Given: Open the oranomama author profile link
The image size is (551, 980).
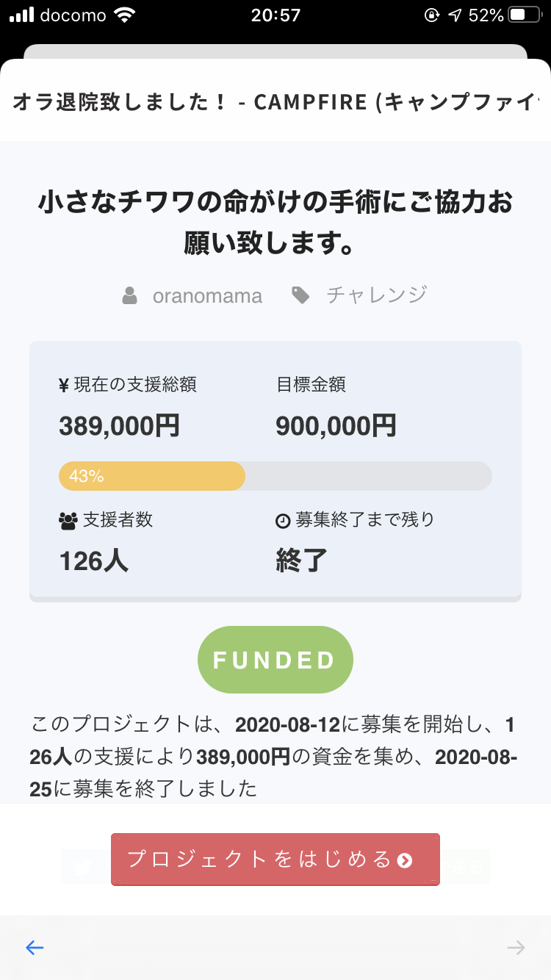Looking at the screenshot, I should pyautogui.click(x=207, y=296).
